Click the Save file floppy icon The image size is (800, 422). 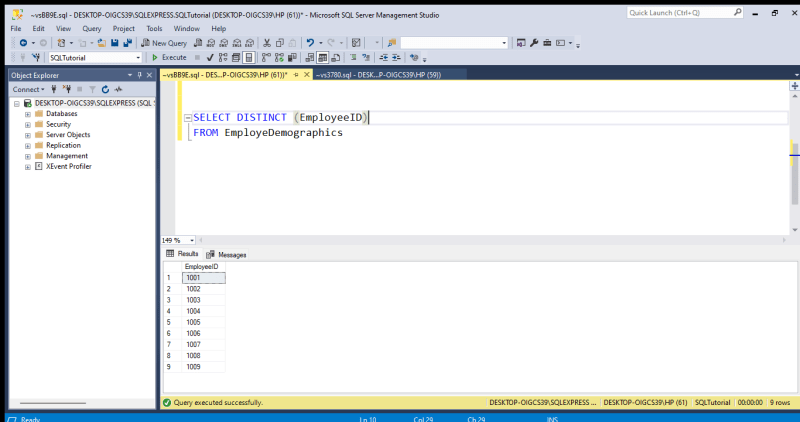click(115, 43)
